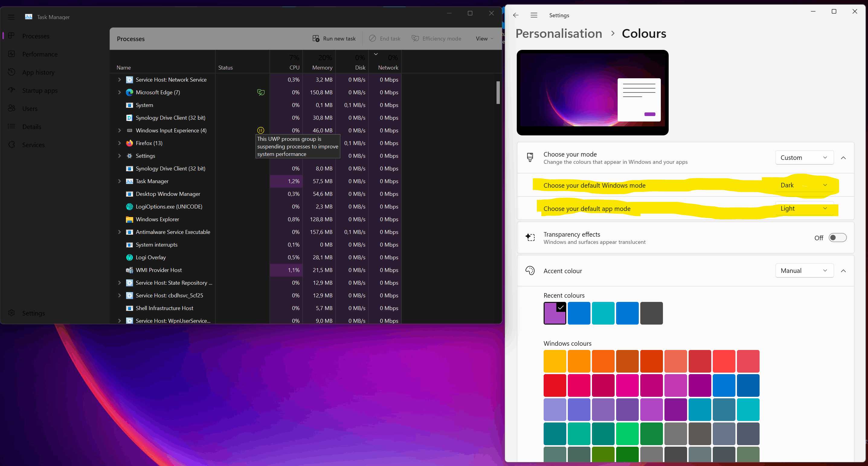Image resolution: width=868 pixels, height=466 pixels.
Task: Select the teal recent colour swatch
Action: 603,313
